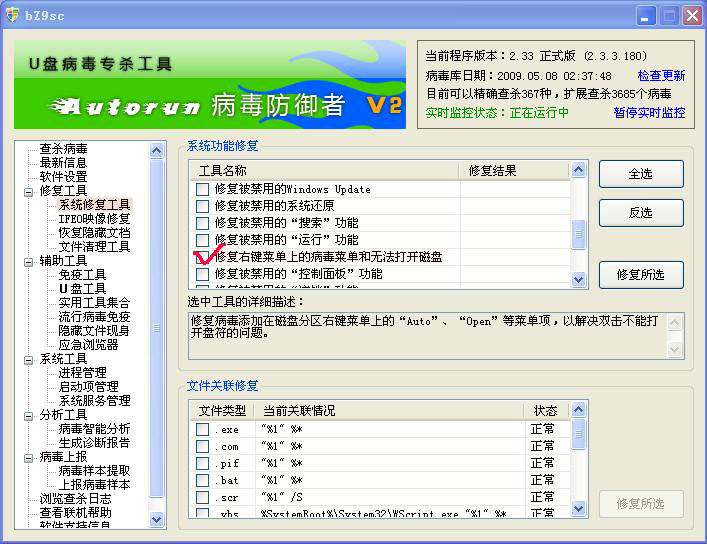Click the 反选 button

[x=641, y=213]
